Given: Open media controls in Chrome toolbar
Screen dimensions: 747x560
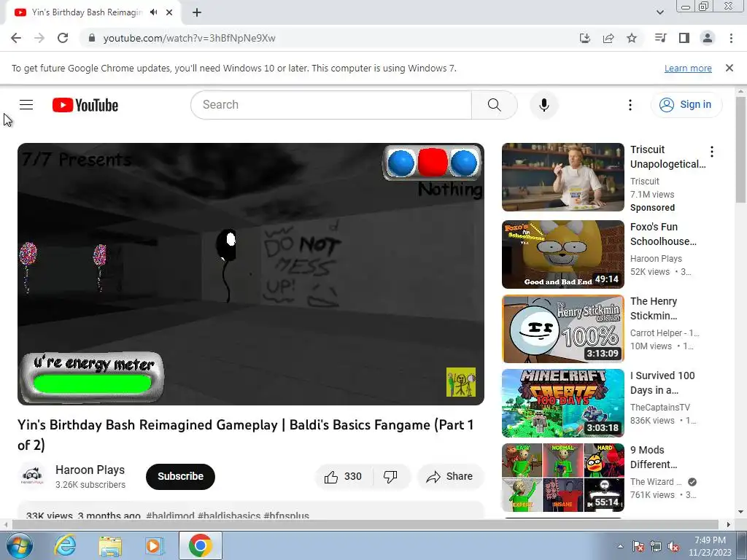Looking at the screenshot, I should tap(660, 38).
